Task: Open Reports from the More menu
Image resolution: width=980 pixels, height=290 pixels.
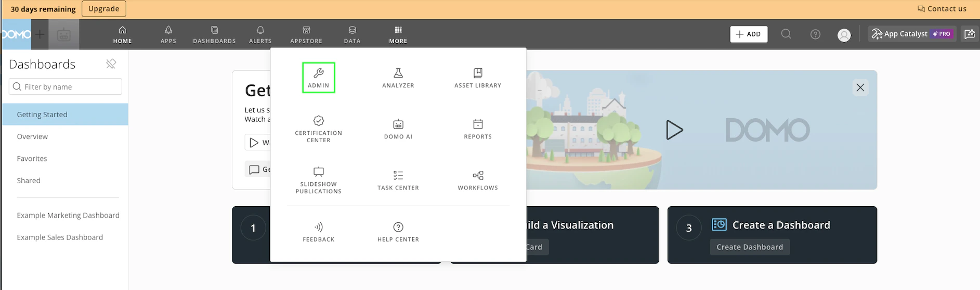Action: coord(478,129)
